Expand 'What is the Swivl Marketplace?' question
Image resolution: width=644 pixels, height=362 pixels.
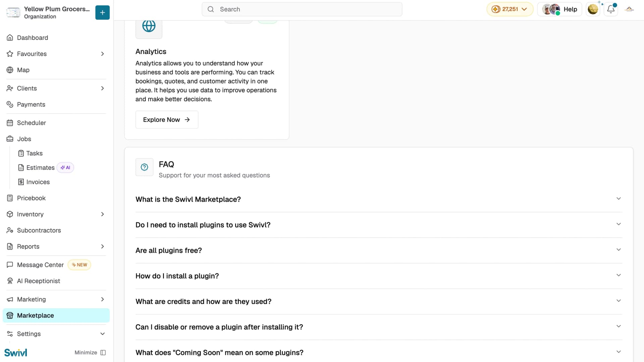click(x=379, y=199)
